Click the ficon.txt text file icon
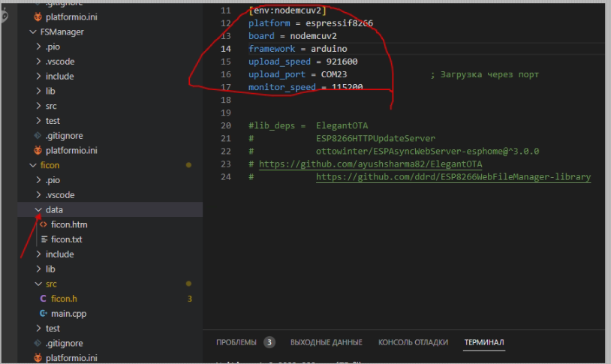 tap(44, 239)
